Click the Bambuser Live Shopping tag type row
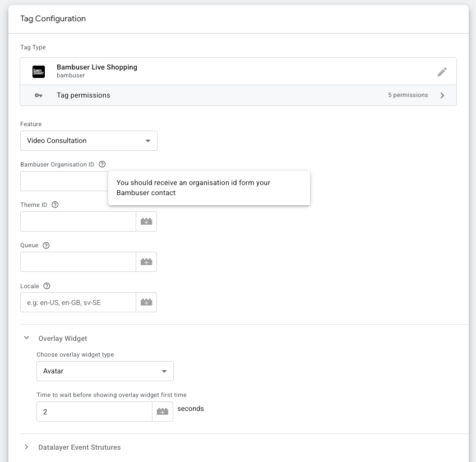Image resolution: width=476 pixels, height=462 pixels. pos(238,71)
